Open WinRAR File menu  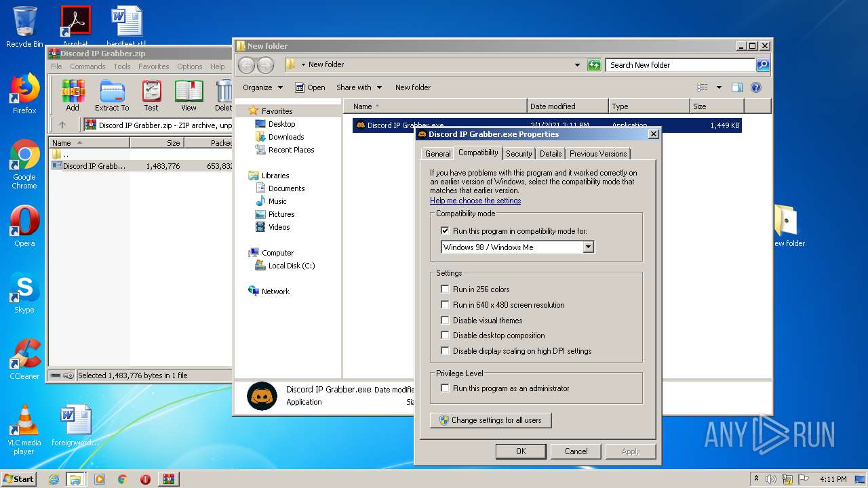point(56,66)
